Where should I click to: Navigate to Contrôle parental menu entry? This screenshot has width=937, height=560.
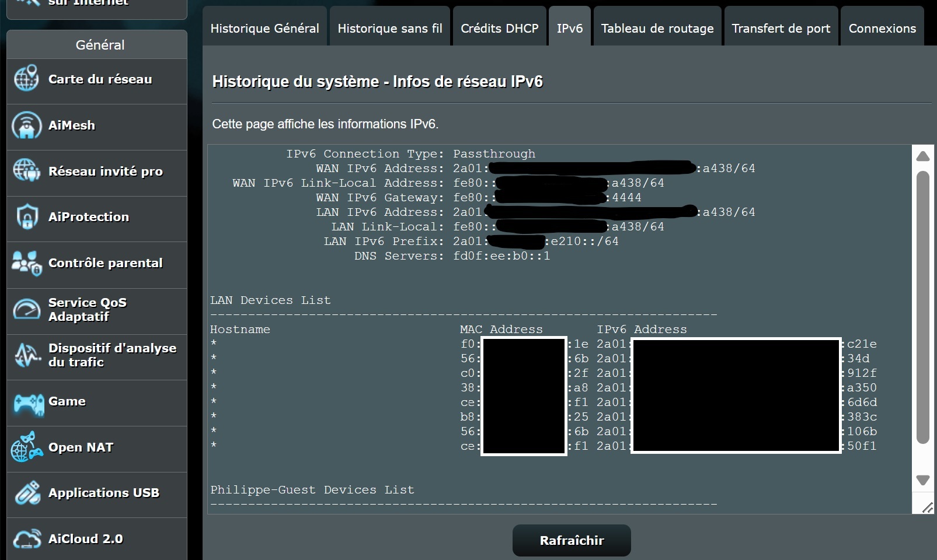(97, 265)
